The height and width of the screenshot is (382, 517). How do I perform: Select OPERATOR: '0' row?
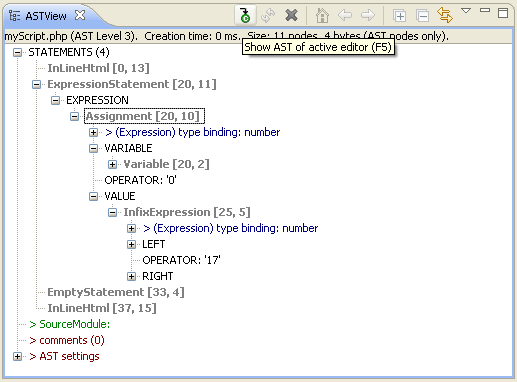pyautogui.click(x=140, y=180)
